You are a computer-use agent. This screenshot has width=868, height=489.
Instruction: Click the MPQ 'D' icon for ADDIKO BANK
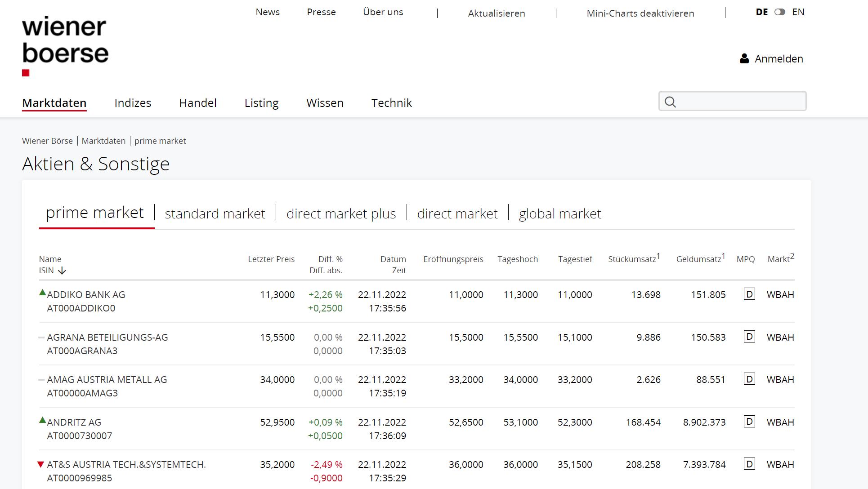(x=749, y=294)
